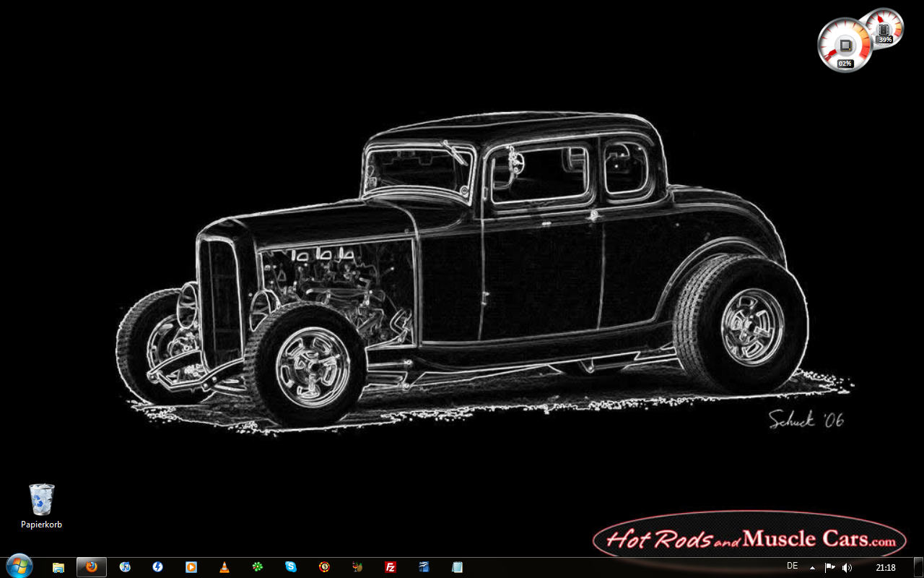Open the blue striped taskbar icon beside FileZilla
This screenshot has height=578, width=924.
[424, 567]
